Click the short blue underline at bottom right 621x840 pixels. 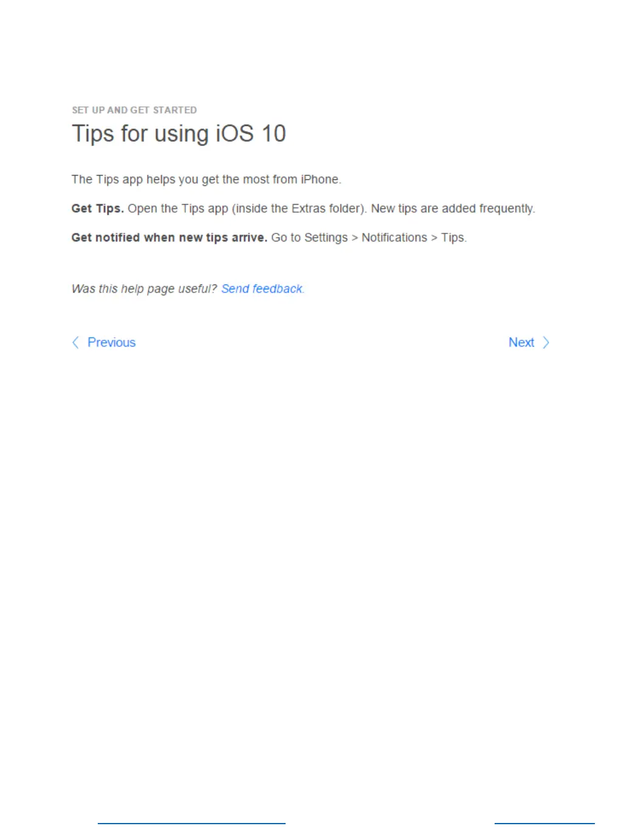[x=544, y=824]
